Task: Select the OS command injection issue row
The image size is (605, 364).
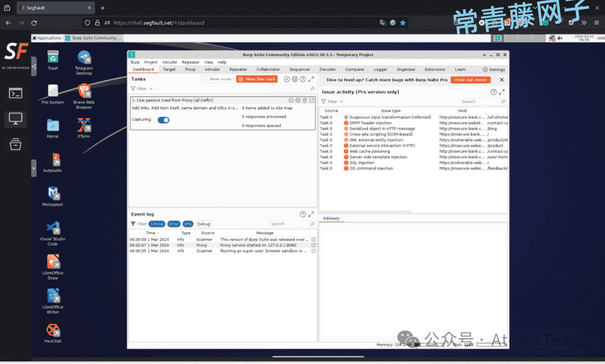Action: click(x=413, y=169)
